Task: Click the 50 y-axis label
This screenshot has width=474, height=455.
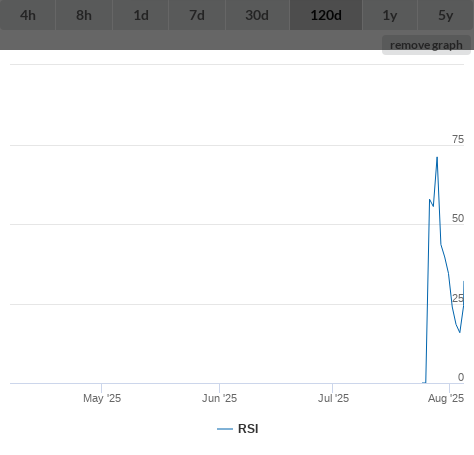Action: click(x=458, y=218)
